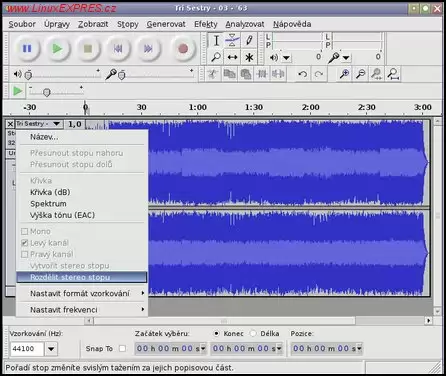Viewport: 446px width, 376px height.
Task: Toggle the Mono checkbox in track menu
Action: (24, 231)
